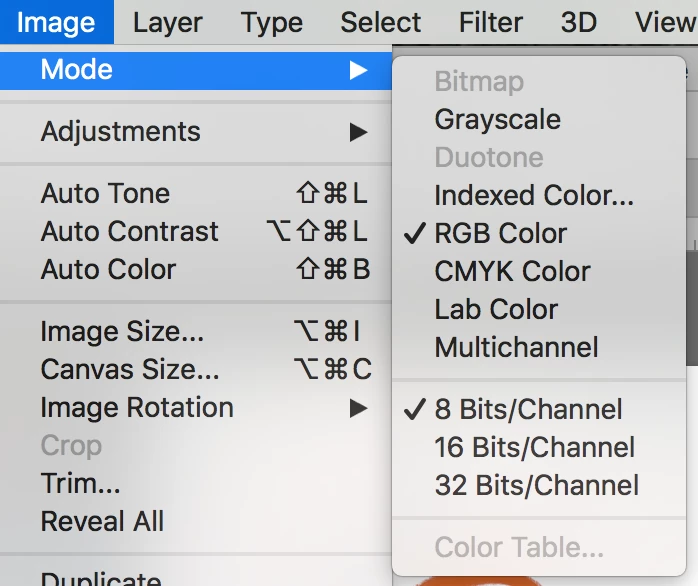Open the 3D menu
Screen dimensions: 698x586
click(x=579, y=22)
